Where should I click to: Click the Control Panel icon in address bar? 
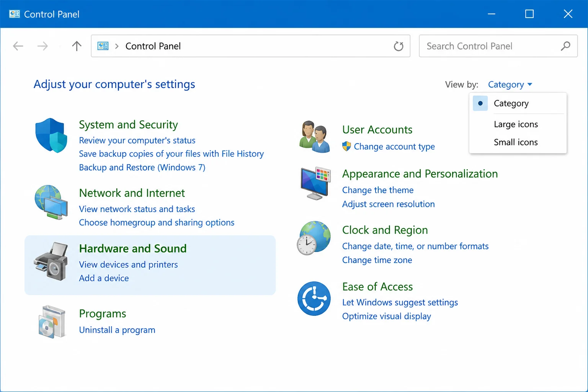click(103, 46)
